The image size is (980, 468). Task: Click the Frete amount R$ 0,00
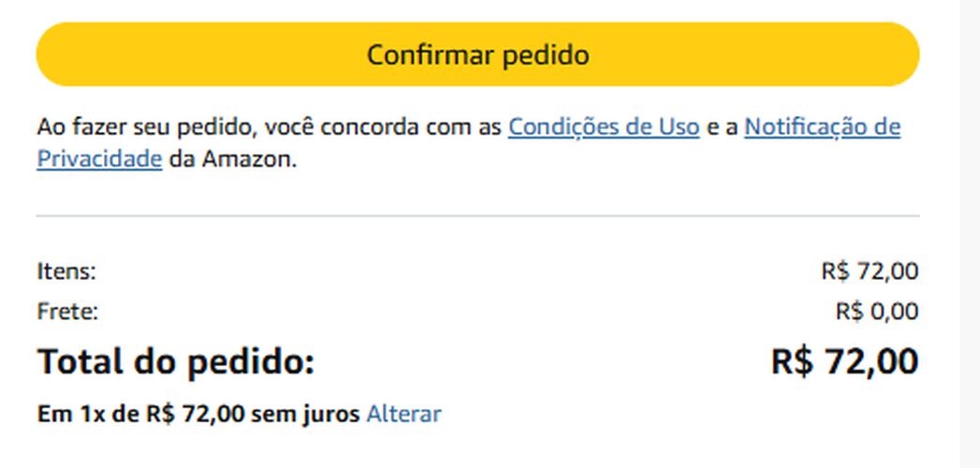tap(876, 311)
